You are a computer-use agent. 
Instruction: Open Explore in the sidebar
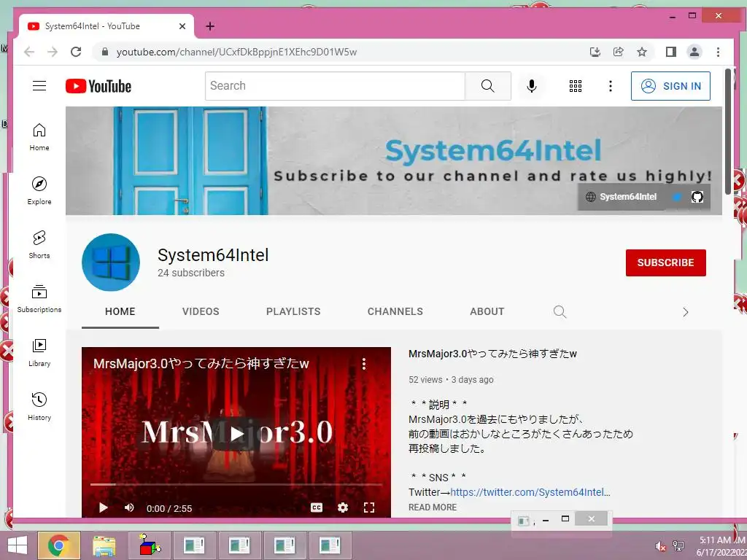[x=39, y=191]
